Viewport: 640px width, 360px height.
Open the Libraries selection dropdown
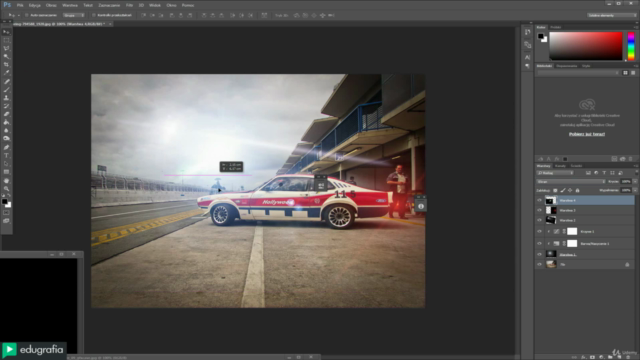coord(578,73)
